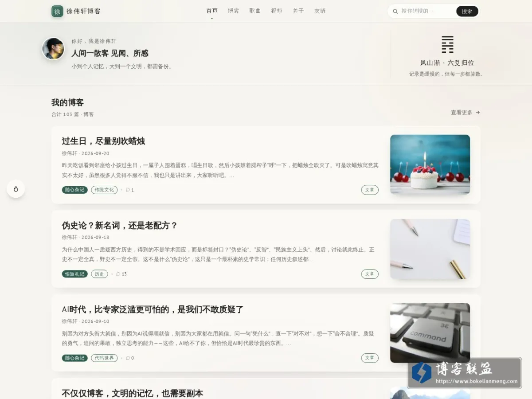Click the date text 2026-09-20
Viewport: 532px width, 399px height.
coord(95,153)
